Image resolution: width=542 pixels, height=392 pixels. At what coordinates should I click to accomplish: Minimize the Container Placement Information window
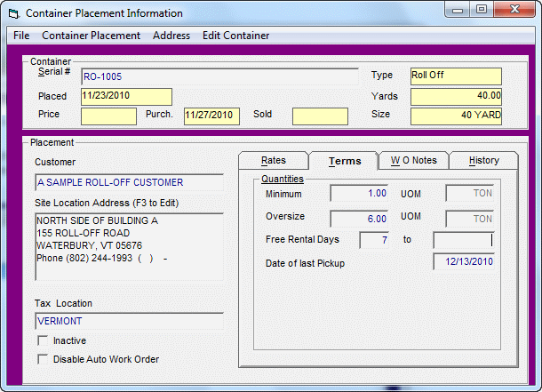pyautogui.click(x=458, y=10)
